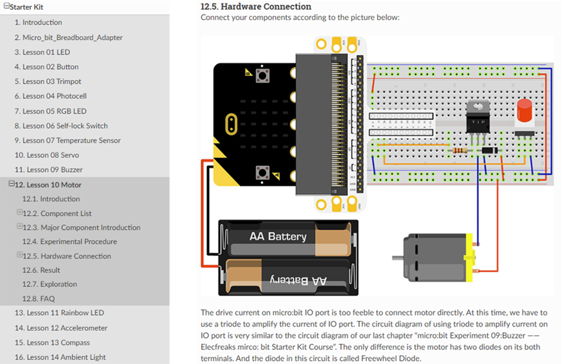Open the 1. Introduction page
Screen dimensions: 588x364
[x=38, y=22]
